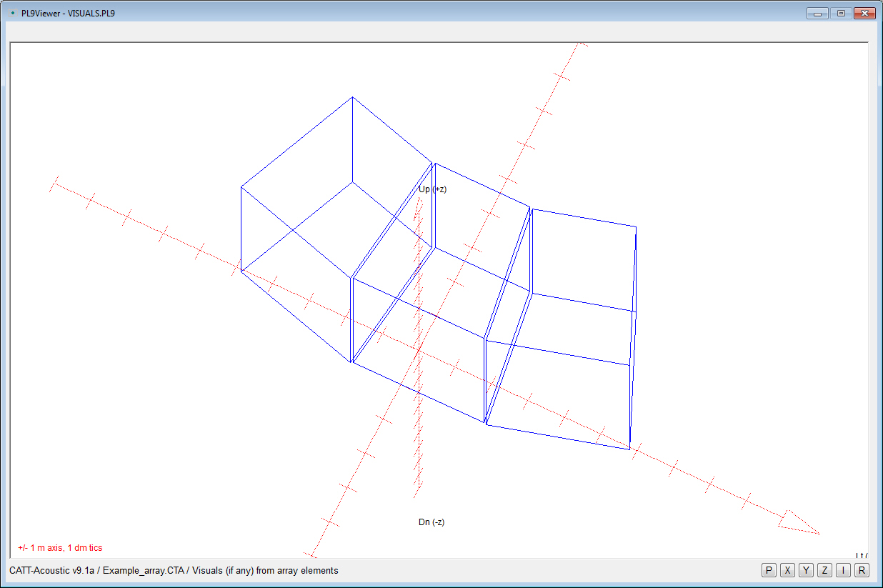Click the P view button

769,570
